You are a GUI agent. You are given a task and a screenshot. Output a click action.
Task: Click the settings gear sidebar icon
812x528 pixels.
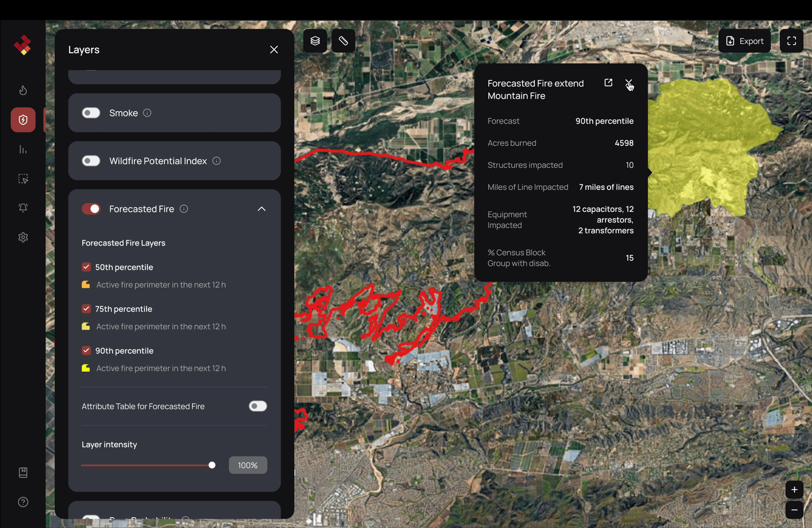pyautogui.click(x=23, y=237)
